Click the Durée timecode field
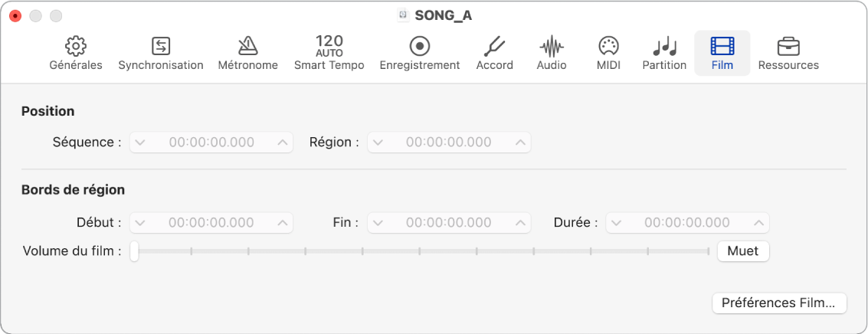 [686, 223]
